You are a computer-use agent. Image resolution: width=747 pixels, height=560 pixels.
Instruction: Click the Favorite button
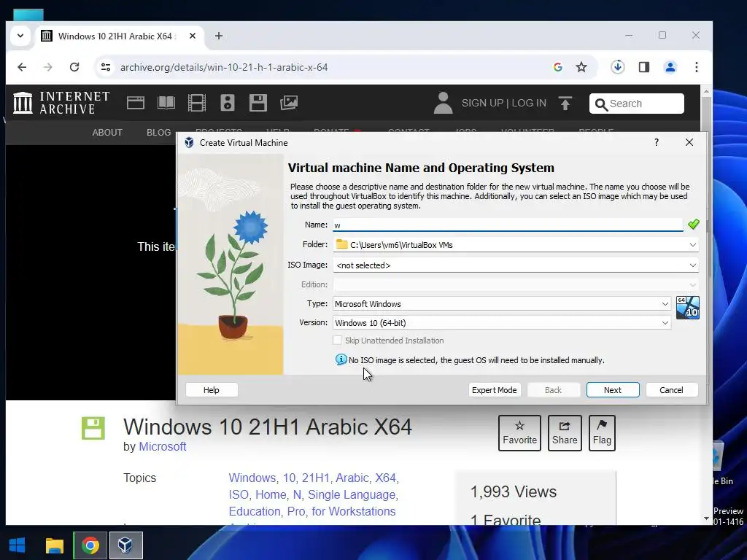pos(519,433)
